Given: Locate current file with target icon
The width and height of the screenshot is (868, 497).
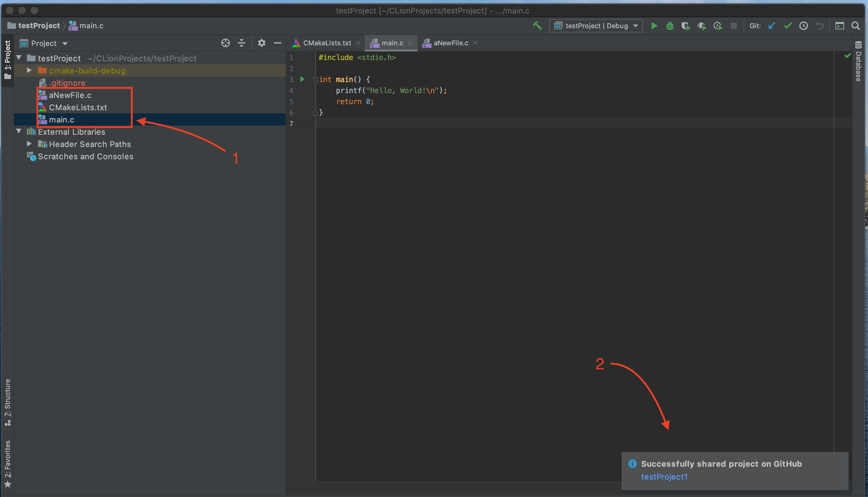Looking at the screenshot, I should click(226, 43).
